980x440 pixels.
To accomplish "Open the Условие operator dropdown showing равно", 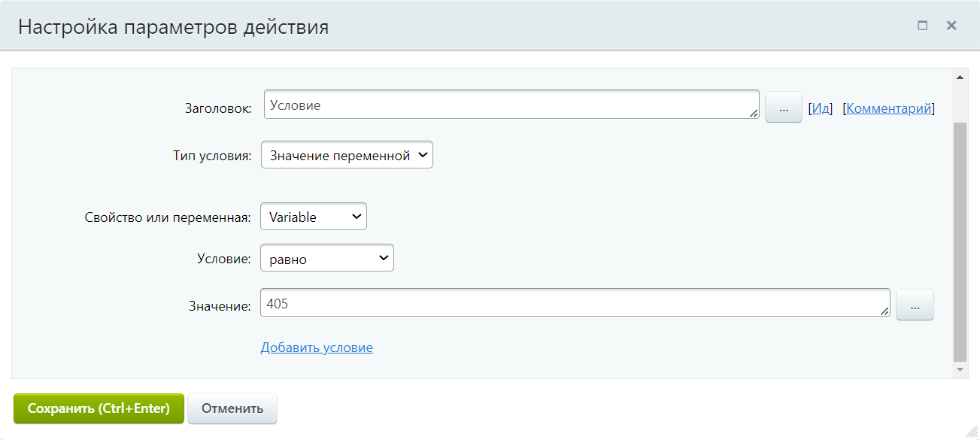I will coord(327,259).
